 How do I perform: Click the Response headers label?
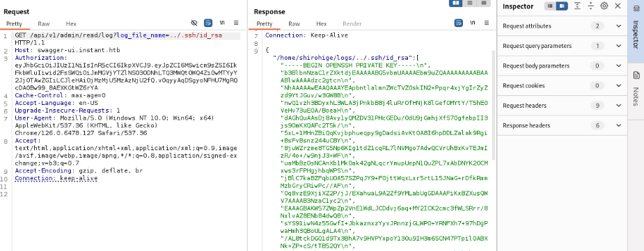click(526, 125)
